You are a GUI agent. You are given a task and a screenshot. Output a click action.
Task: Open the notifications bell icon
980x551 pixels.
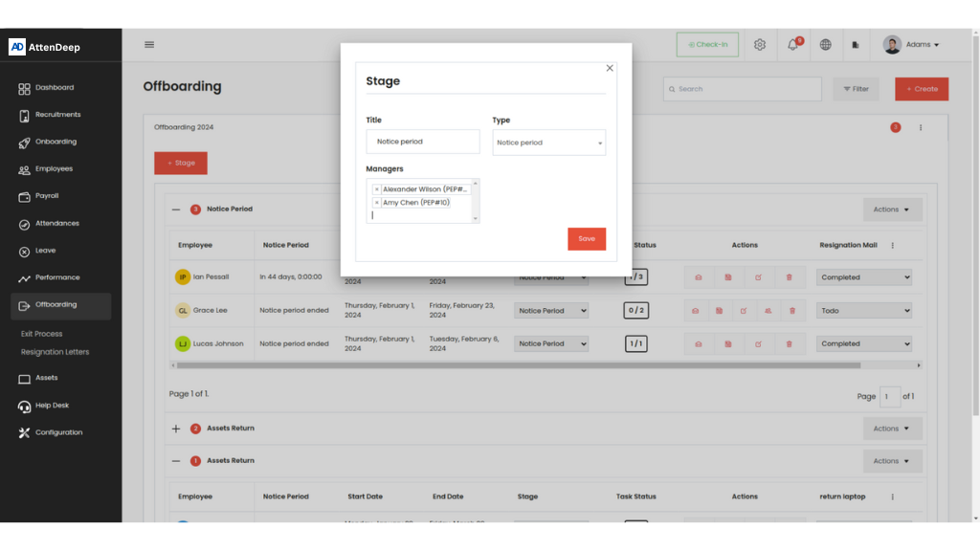pos(792,45)
